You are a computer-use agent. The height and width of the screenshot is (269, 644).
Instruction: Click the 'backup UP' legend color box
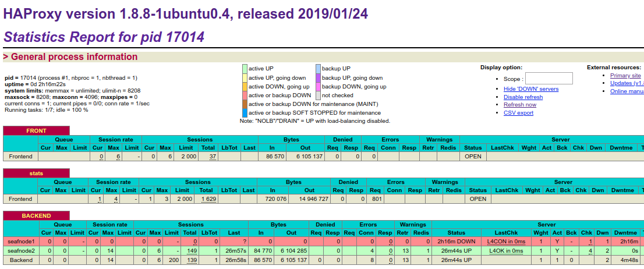[318, 69]
